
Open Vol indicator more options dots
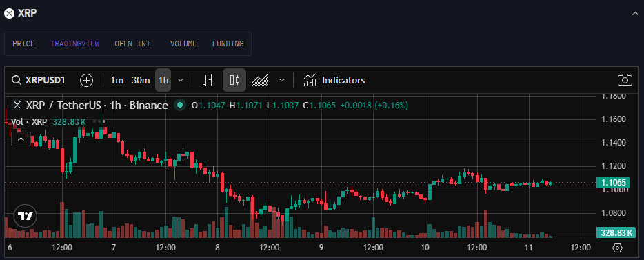pos(99,121)
